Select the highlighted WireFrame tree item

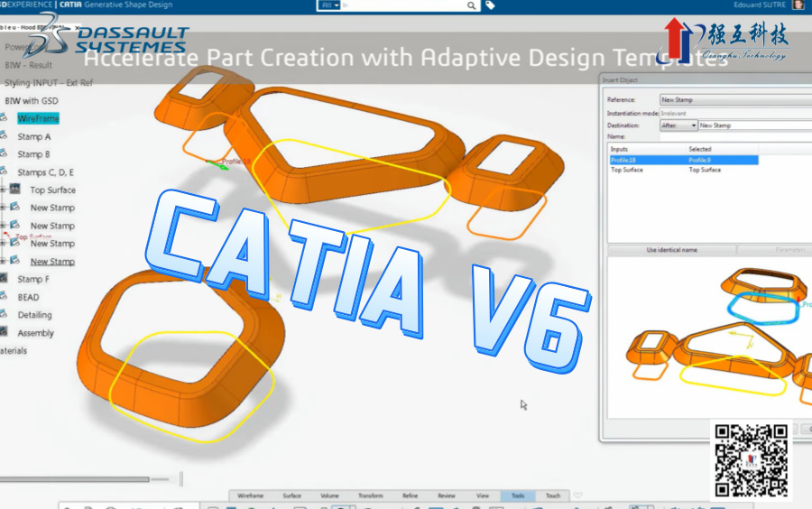pos(38,118)
